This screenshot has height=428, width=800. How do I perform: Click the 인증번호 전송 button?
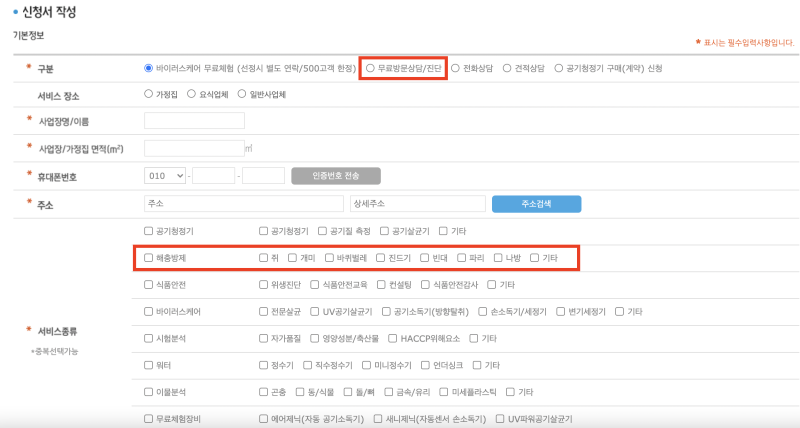pos(336,176)
